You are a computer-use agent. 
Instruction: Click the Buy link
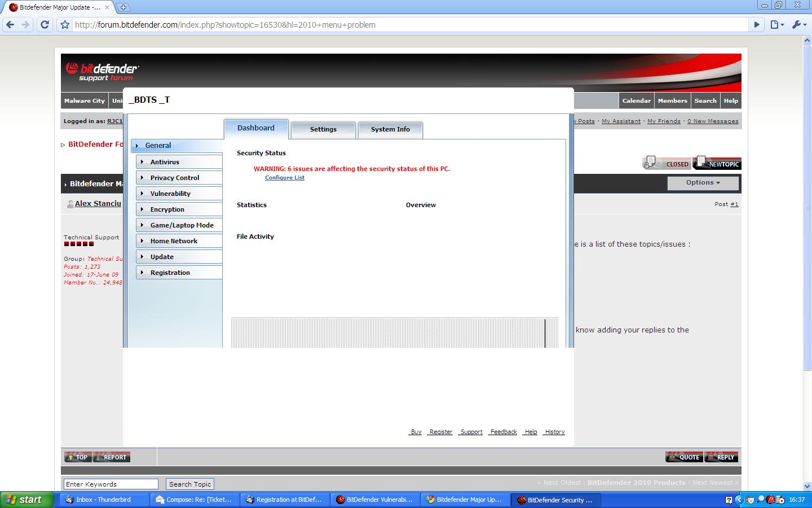[x=416, y=432]
